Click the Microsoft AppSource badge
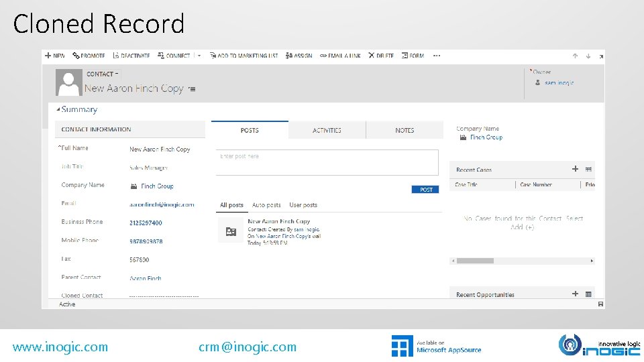 [x=436, y=346]
